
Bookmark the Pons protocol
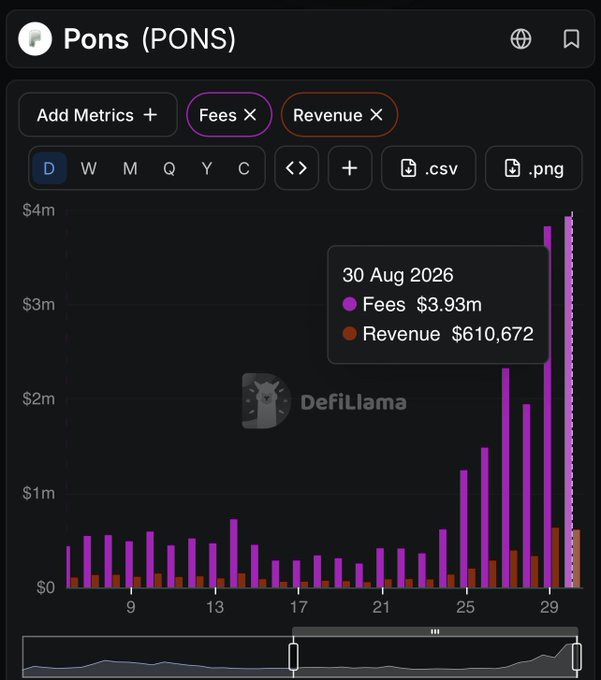[571, 39]
